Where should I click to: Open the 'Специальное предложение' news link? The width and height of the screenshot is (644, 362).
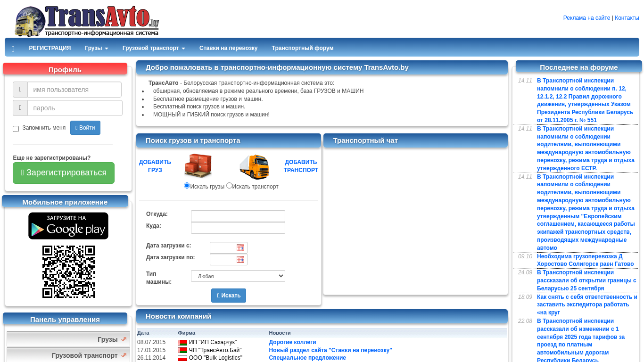[307, 358]
